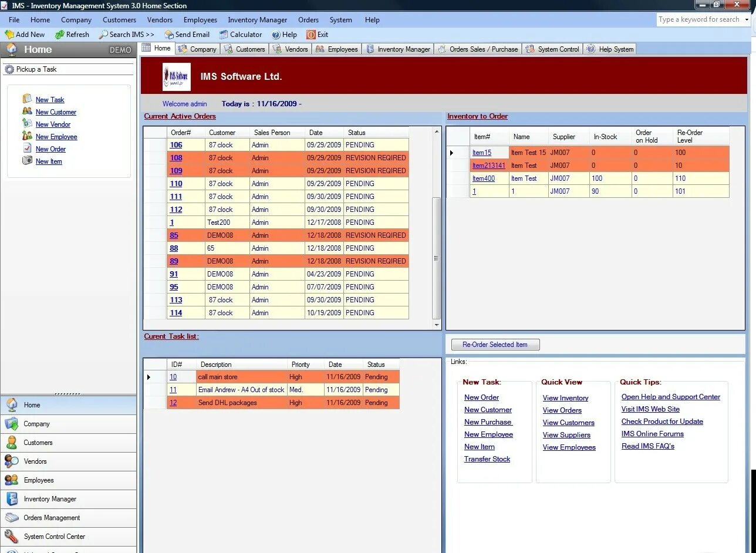Sort orders by the Status column header
Viewport: 756px width, 553px height.
click(376, 133)
